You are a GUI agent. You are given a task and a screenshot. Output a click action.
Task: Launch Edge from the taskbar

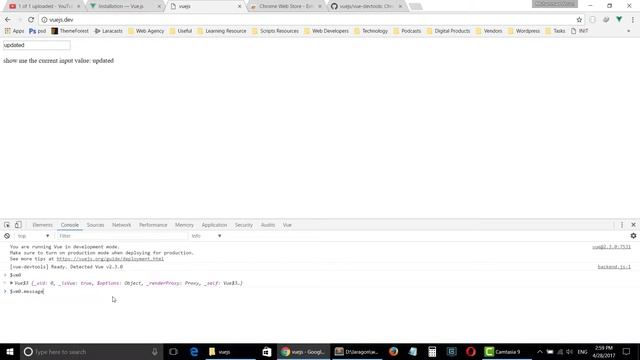click(194, 352)
